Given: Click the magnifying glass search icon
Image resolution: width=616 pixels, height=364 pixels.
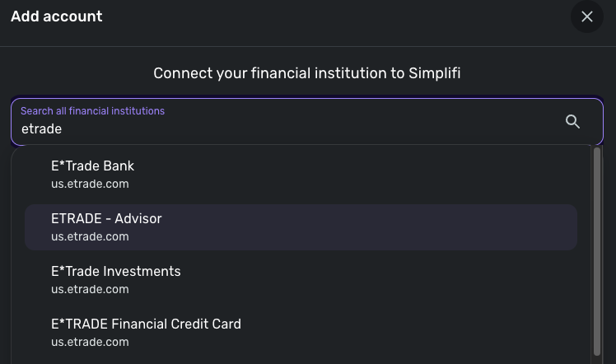Looking at the screenshot, I should click(x=573, y=122).
